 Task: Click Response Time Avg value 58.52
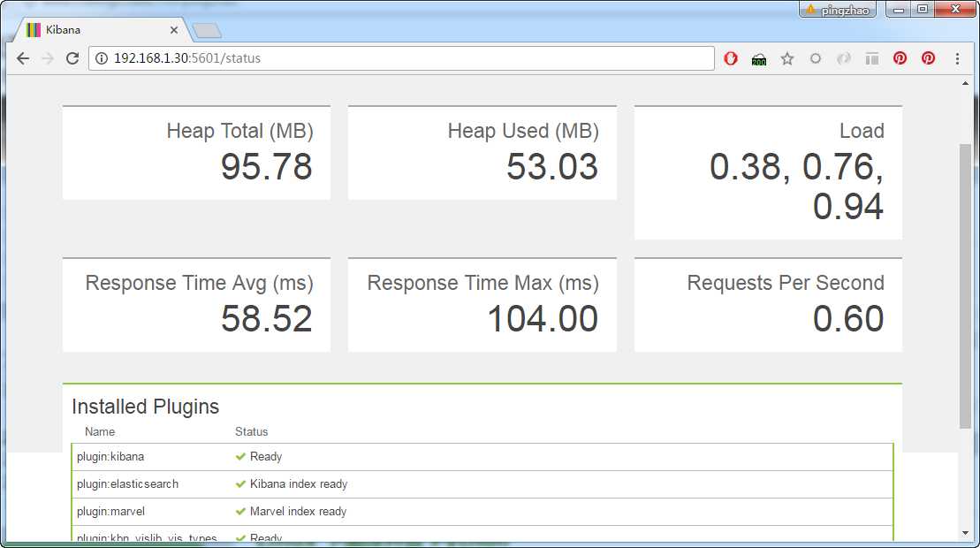coord(266,319)
